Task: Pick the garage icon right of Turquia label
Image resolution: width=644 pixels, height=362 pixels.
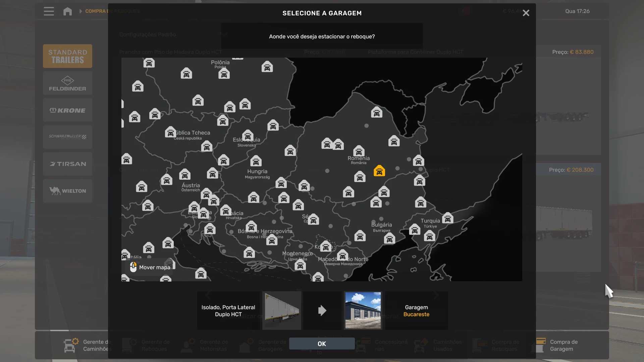Action: pos(447,218)
